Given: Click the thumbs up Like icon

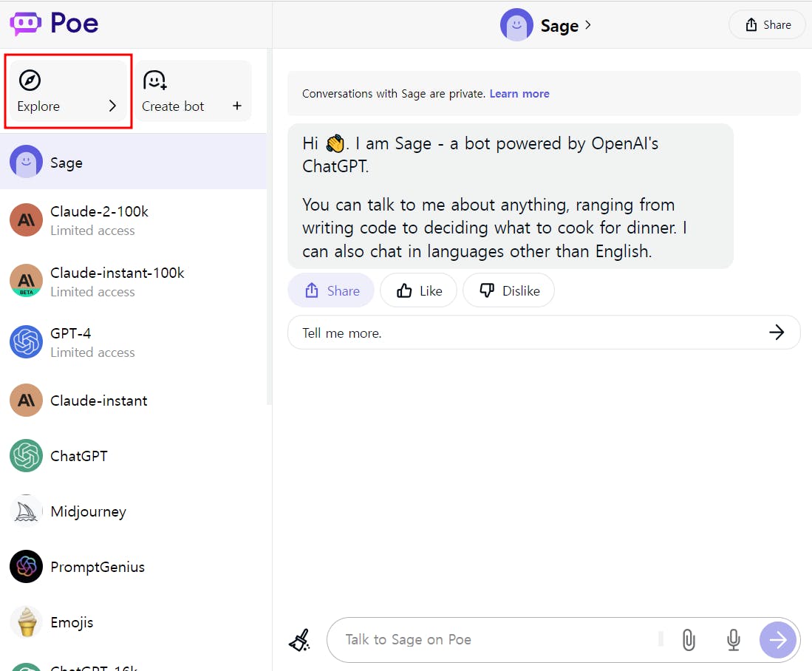Looking at the screenshot, I should click(404, 290).
